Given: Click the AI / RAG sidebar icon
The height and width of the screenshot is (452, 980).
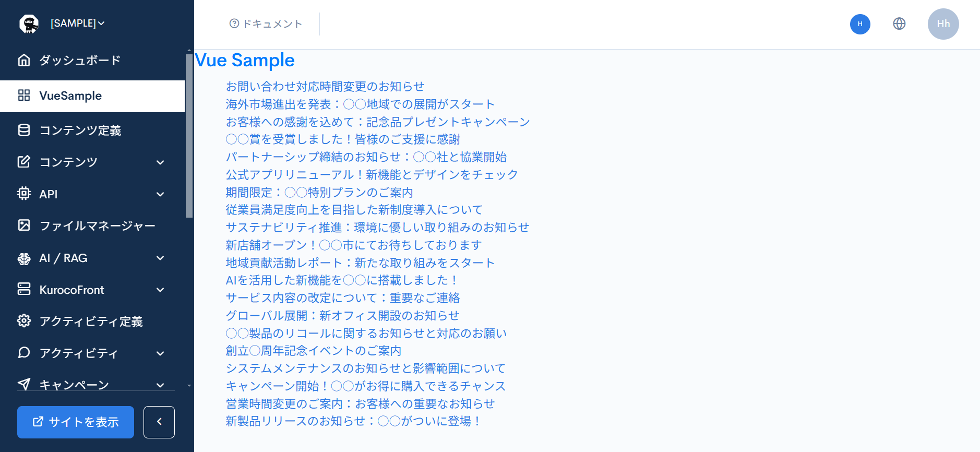Looking at the screenshot, I should point(24,257).
